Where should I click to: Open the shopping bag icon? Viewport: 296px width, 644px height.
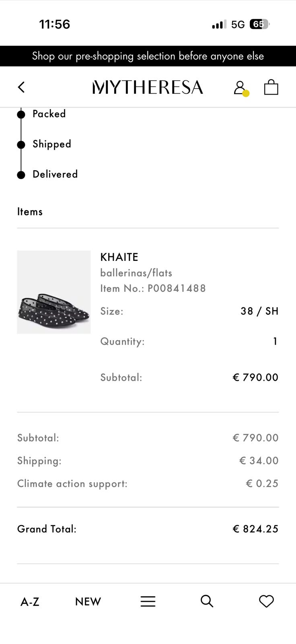pos(271,87)
